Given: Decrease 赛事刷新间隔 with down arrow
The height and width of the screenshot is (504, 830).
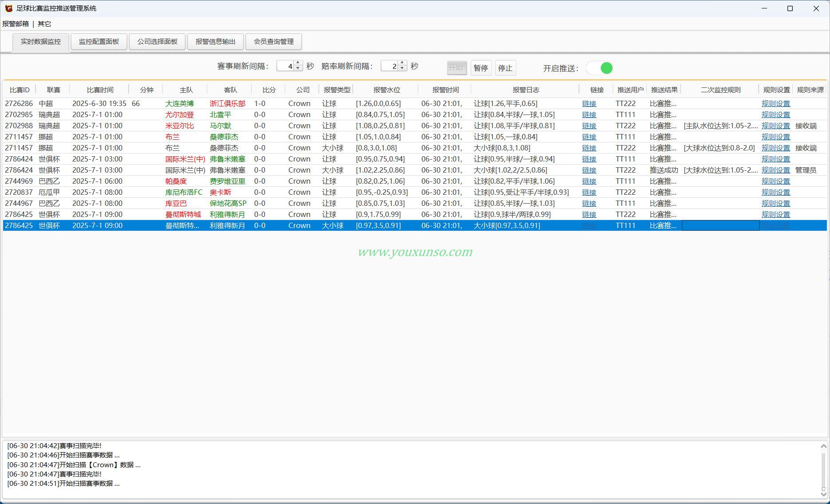Looking at the screenshot, I should [298, 68].
